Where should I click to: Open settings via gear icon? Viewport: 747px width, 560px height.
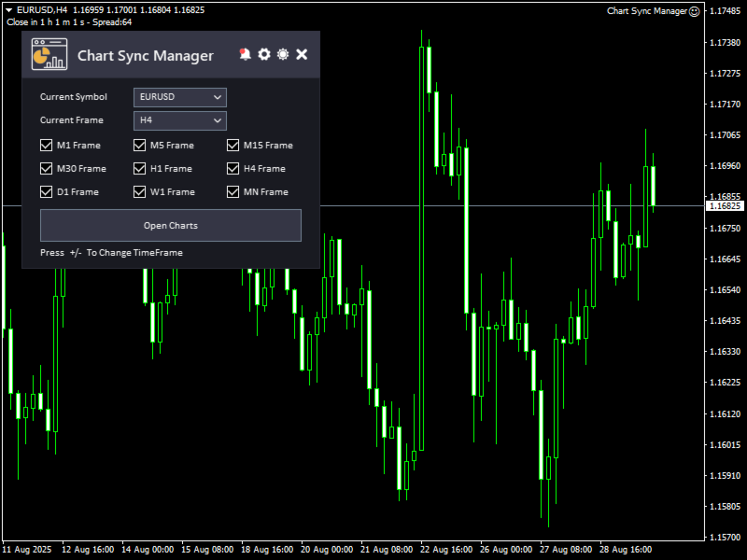click(264, 54)
